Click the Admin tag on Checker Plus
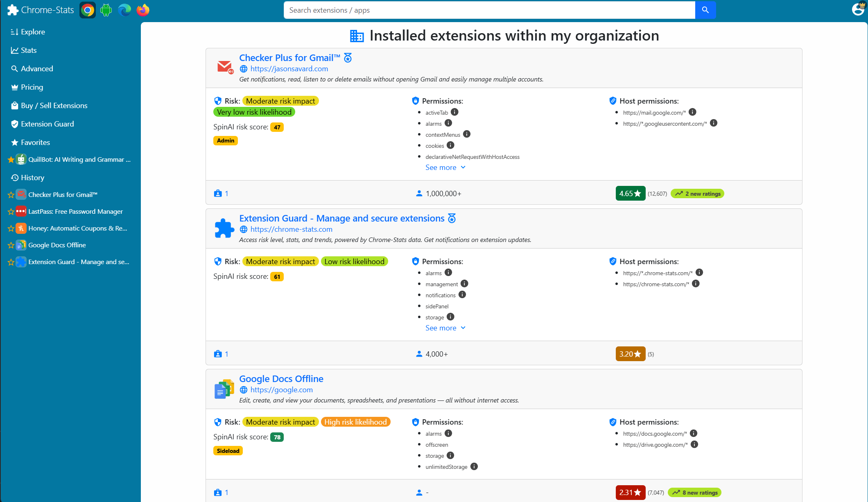The image size is (868, 502). [x=225, y=140]
